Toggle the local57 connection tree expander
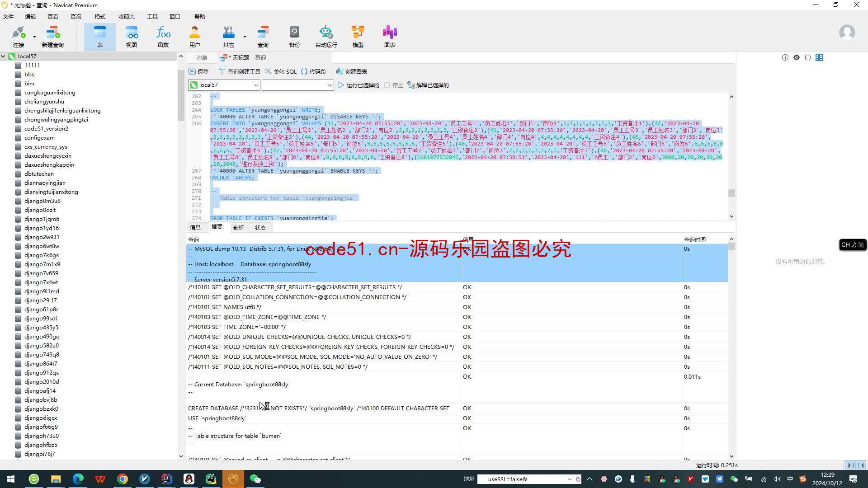 [x=5, y=56]
